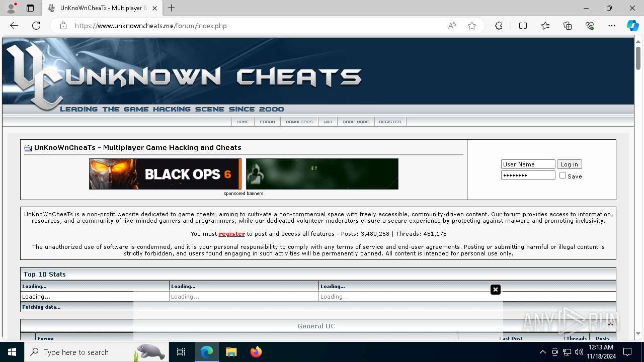
Task: Click the UnKnoWnCheaTs forum title link
Action: 138,148
